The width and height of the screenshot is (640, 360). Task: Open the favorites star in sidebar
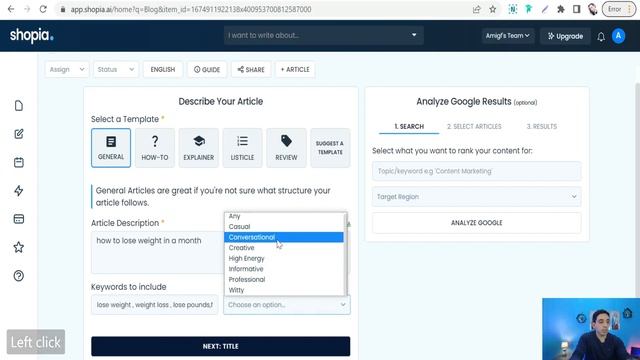(x=19, y=247)
